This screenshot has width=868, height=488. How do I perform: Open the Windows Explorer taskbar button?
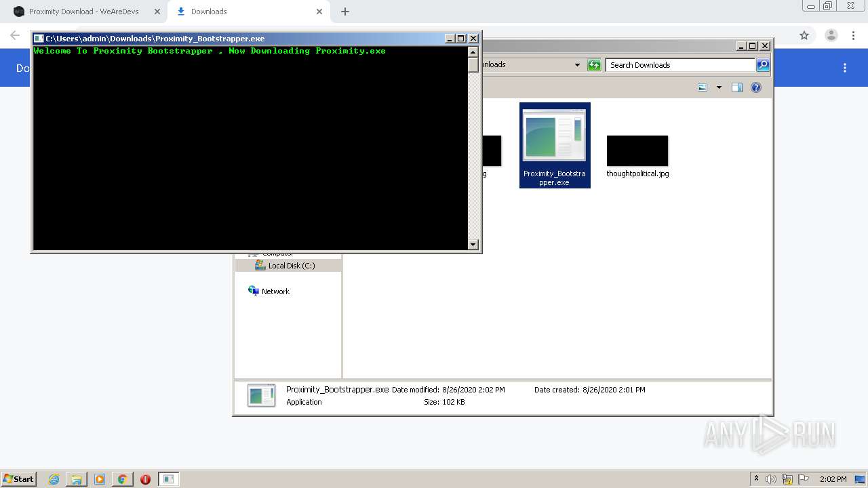coord(77,479)
